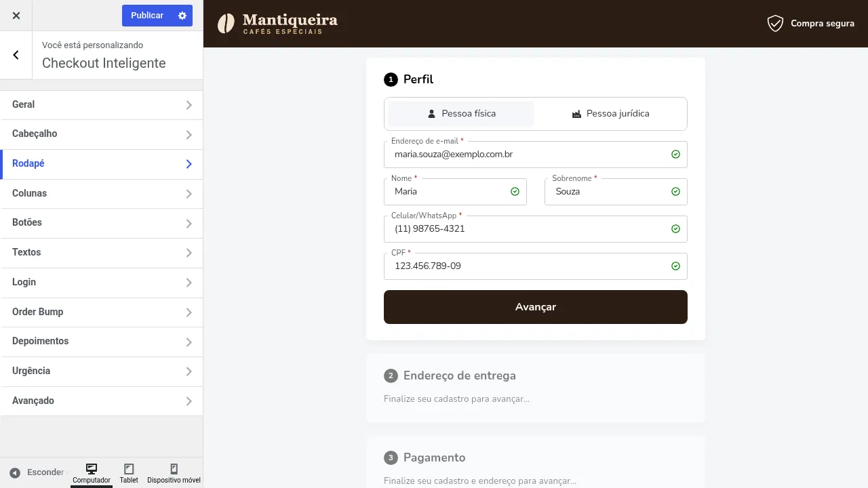The image size is (868, 488).
Task: Open the Urgência settings section
Action: tap(102, 371)
